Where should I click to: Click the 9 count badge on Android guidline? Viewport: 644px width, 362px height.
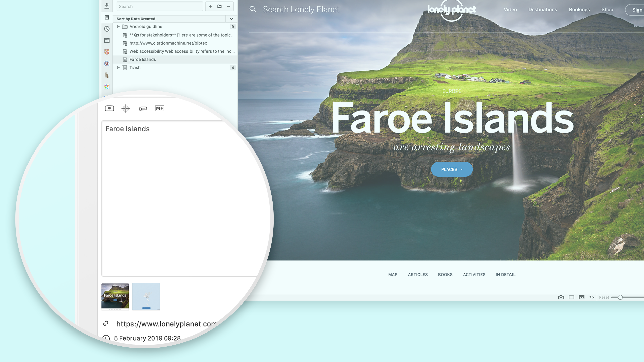[233, 27]
